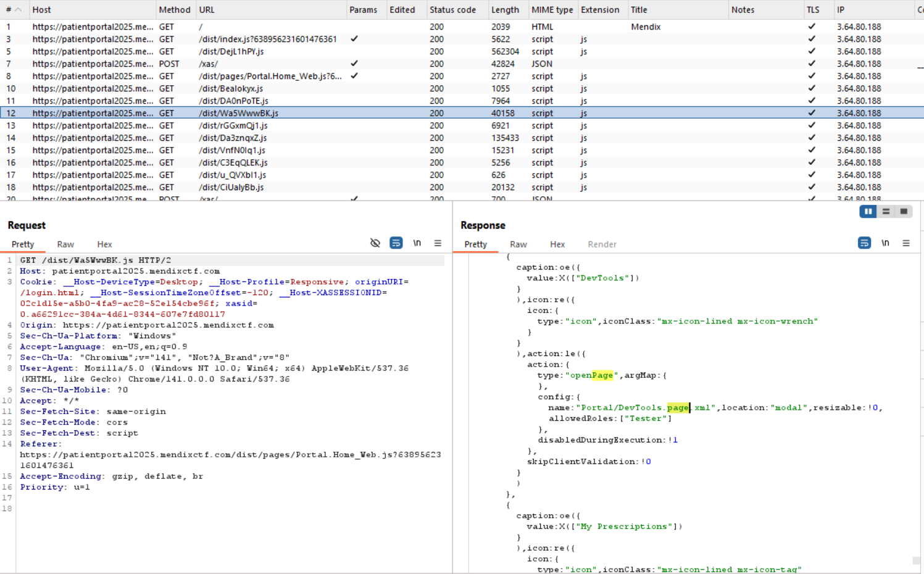Open the Request panel hamburger options menu
Screen dimensions: 924x574
438,243
